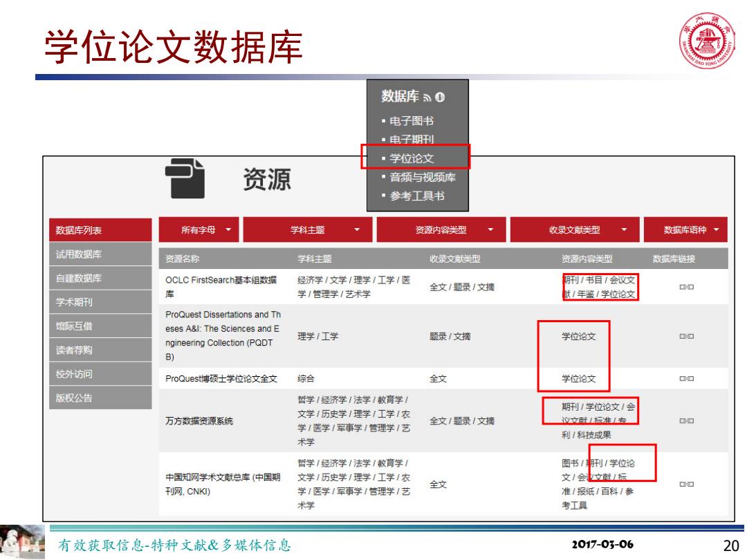Click the grey 资源内容类型 table column header

point(587,259)
